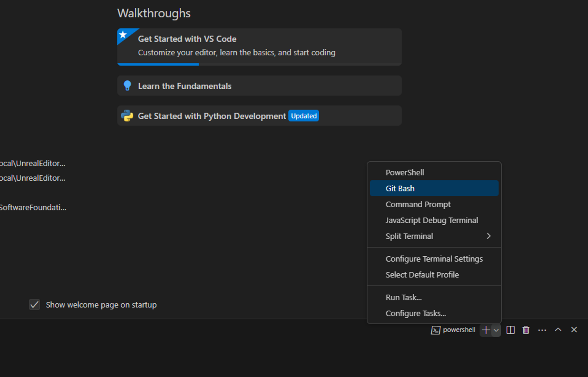
Task: Choose Command Prompt terminal profile
Action: [x=418, y=204]
